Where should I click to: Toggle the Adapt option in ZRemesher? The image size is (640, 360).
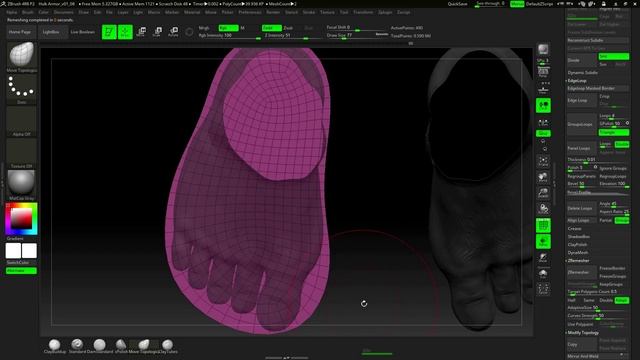coord(622,300)
